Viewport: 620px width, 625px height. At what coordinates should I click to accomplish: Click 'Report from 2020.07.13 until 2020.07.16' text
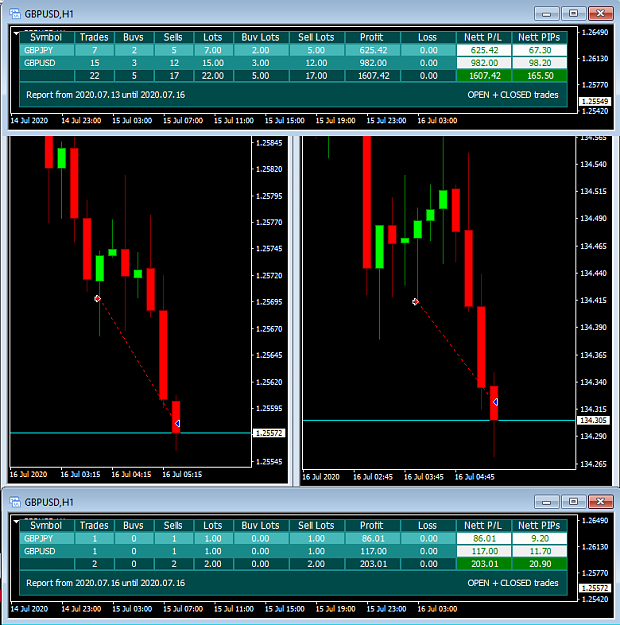pyautogui.click(x=105, y=95)
